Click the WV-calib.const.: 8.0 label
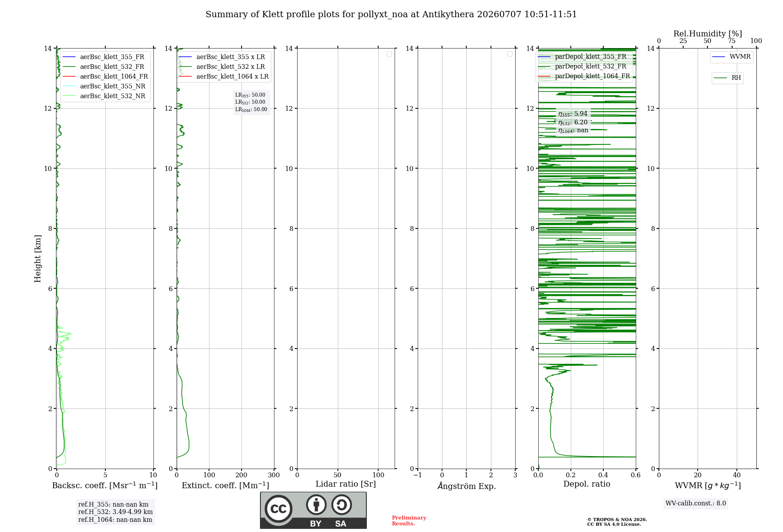Viewport: 783px width, 532px height. (696, 503)
